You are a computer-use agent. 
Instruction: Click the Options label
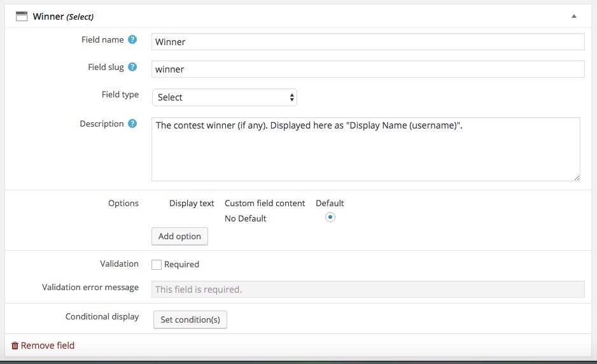pyautogui.click(x=123, y=204)
